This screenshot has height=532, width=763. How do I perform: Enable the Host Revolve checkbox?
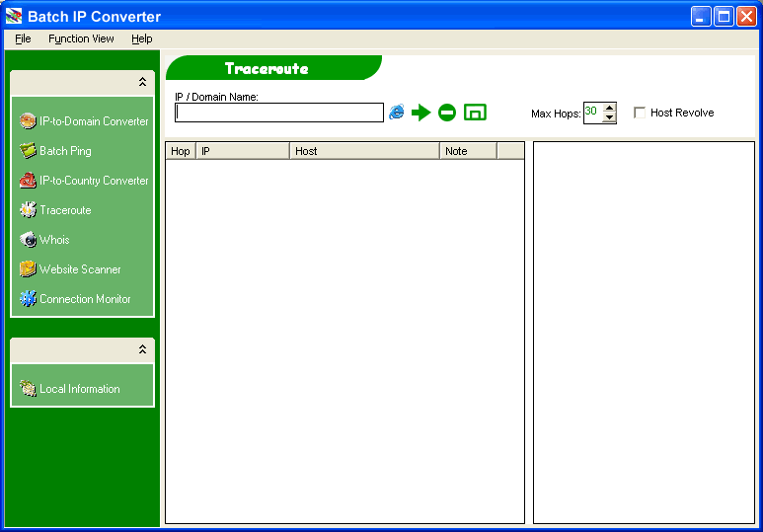coord(640,113)
